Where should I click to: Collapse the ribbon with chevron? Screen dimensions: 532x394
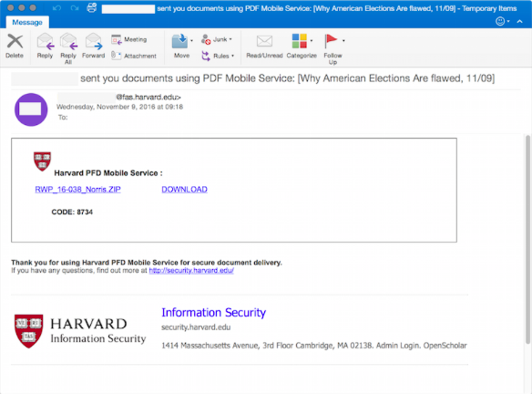pyautogui.click(x=520, y=21)
